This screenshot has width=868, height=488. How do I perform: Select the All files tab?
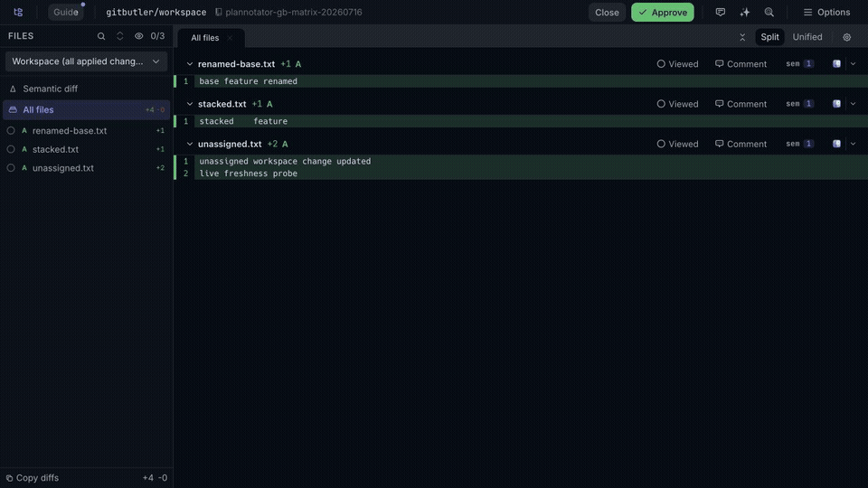(205, 38)
